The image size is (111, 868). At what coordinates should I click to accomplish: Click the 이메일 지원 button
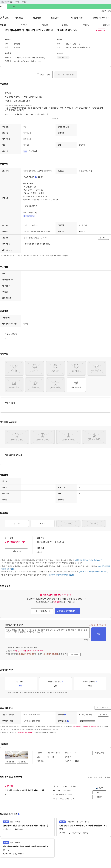point(16,551)
